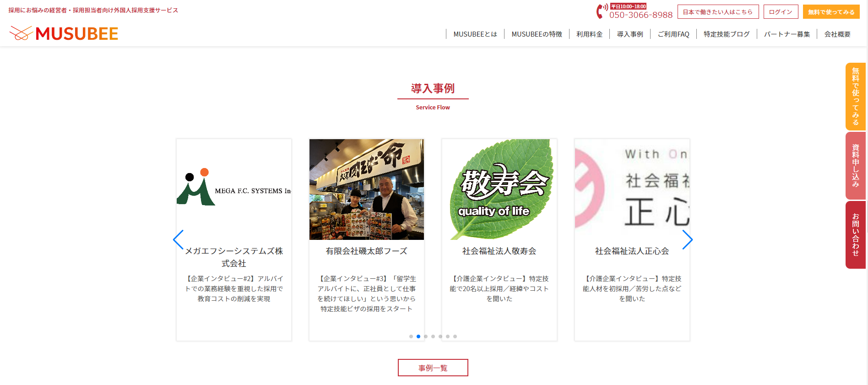Open 社会福祉法人敬寿会 case title
The image size is (868, 385).
(499, 251)
